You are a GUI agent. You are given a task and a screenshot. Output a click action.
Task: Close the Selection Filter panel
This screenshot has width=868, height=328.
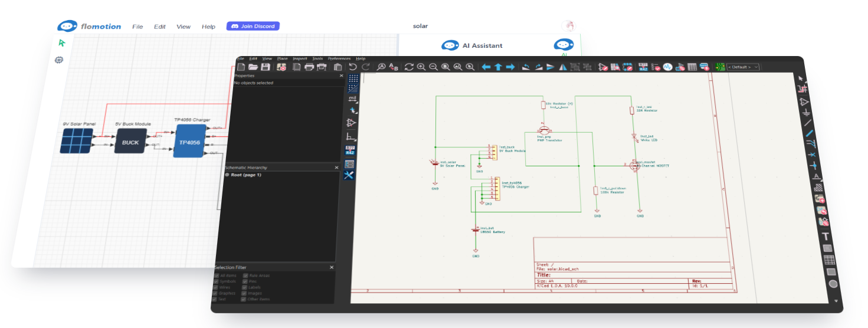(x=332, y=267)
